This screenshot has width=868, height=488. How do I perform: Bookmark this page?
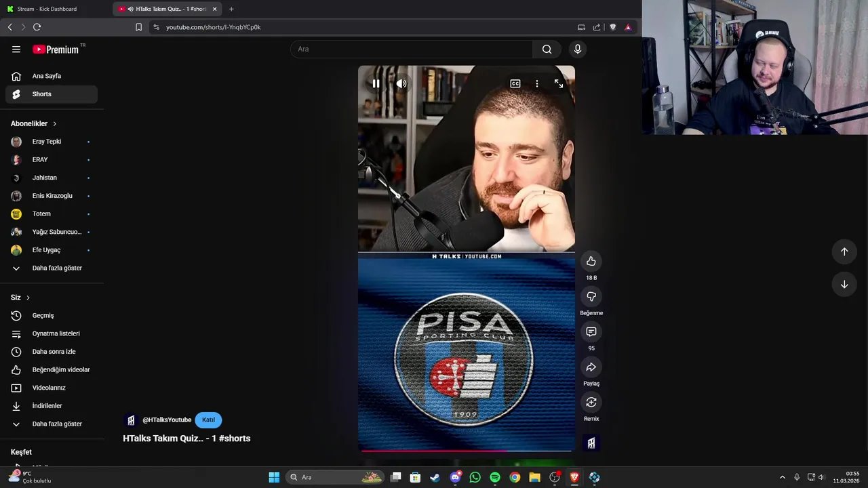tap(138, 27)
